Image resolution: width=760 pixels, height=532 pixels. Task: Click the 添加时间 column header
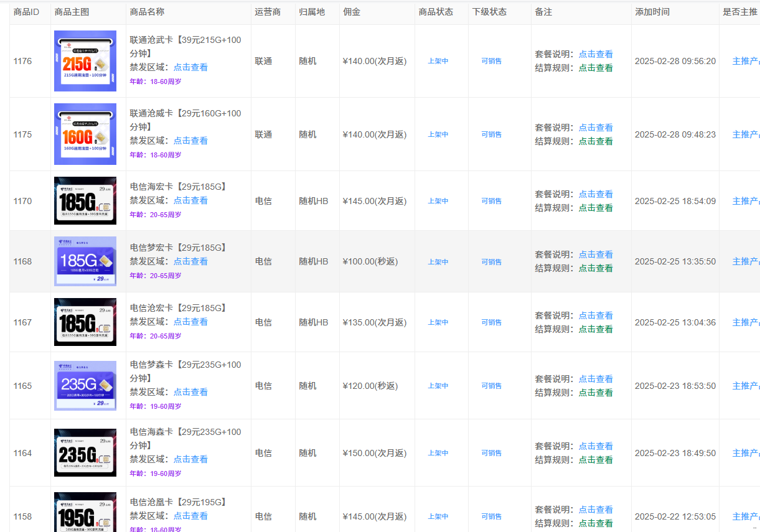(x=652, y=12)
